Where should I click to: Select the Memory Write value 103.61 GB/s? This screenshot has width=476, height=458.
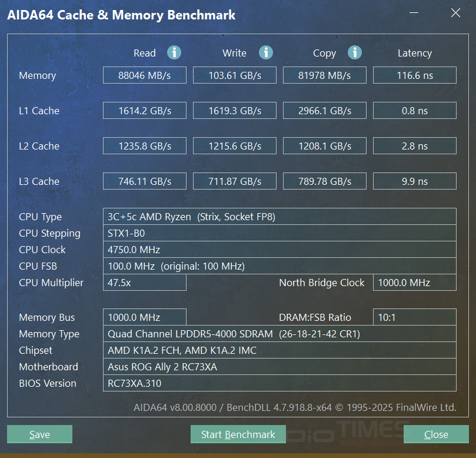235,75
